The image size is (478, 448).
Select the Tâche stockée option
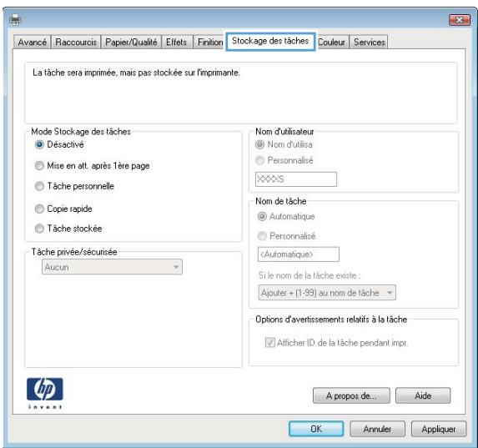click(x=68, y=229)
